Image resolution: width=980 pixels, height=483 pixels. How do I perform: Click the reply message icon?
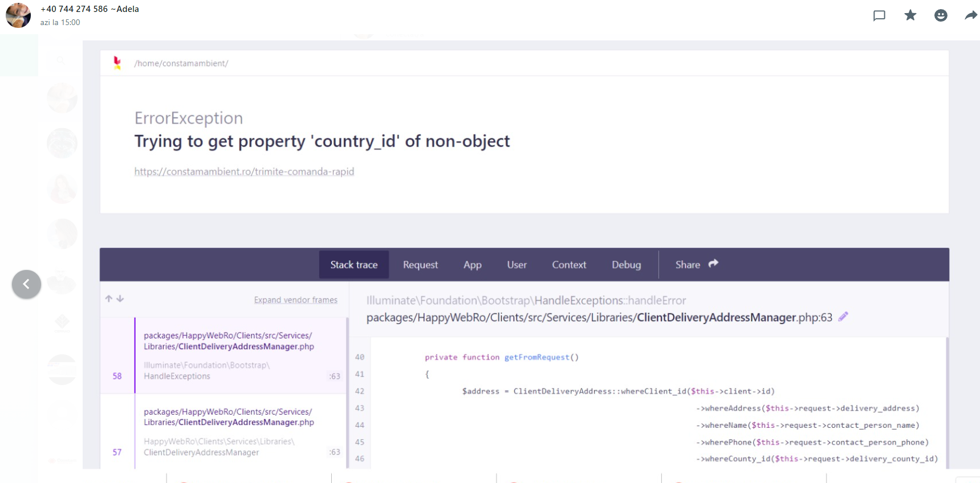pyautogui.click(x=879, y=15)
